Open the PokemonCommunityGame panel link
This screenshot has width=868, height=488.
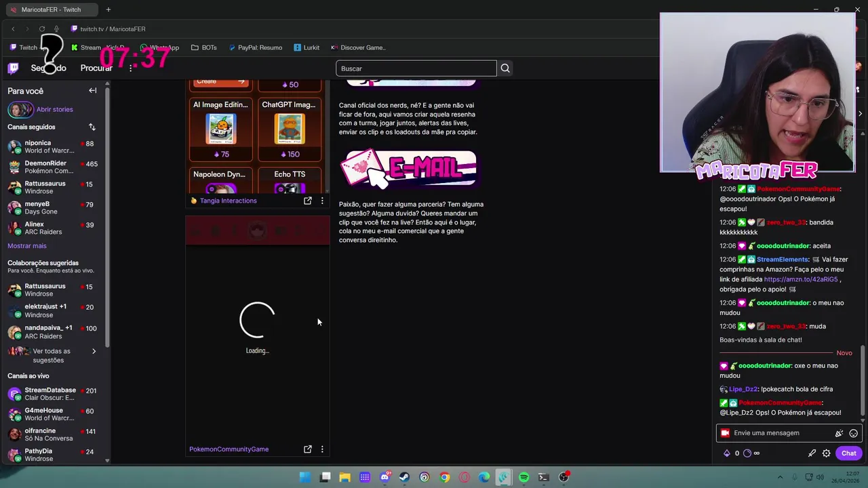pos(229,449)
